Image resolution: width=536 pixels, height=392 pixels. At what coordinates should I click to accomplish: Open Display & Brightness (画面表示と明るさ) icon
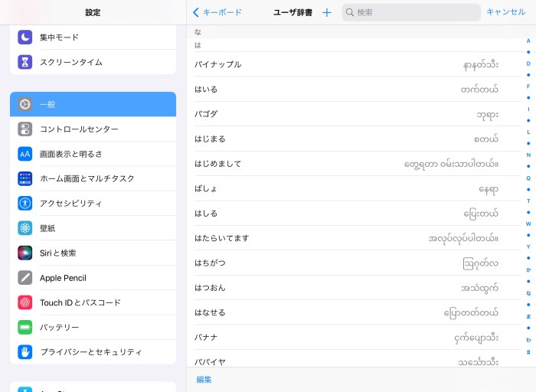[x=25, y=154]
